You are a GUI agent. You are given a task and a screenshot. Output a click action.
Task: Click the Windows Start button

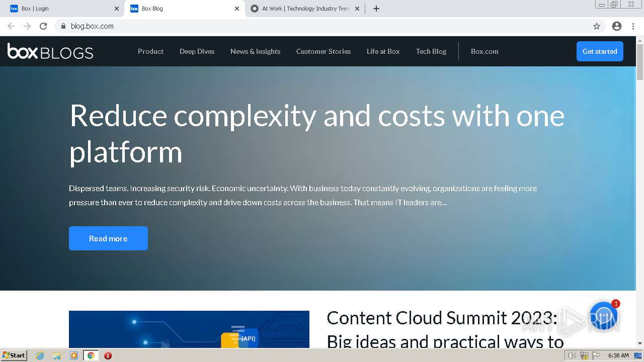click(x=14, y=355)
